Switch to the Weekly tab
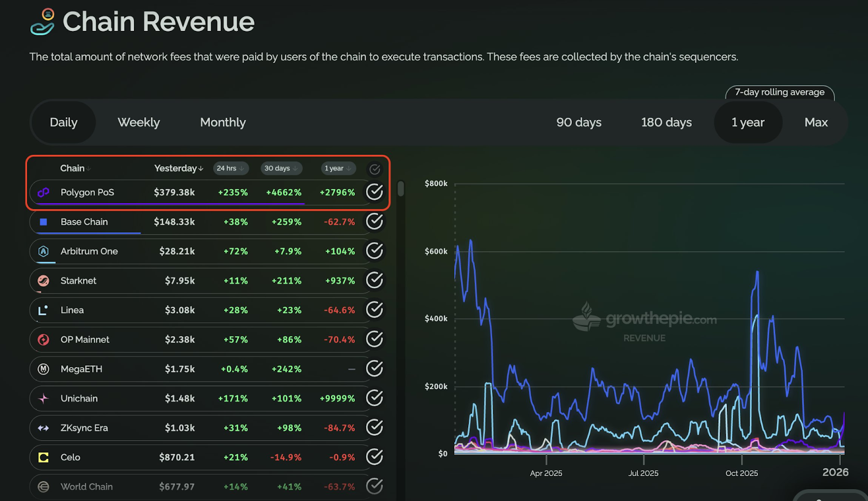Viewport: 868px width, 501px height. [139, 123]
